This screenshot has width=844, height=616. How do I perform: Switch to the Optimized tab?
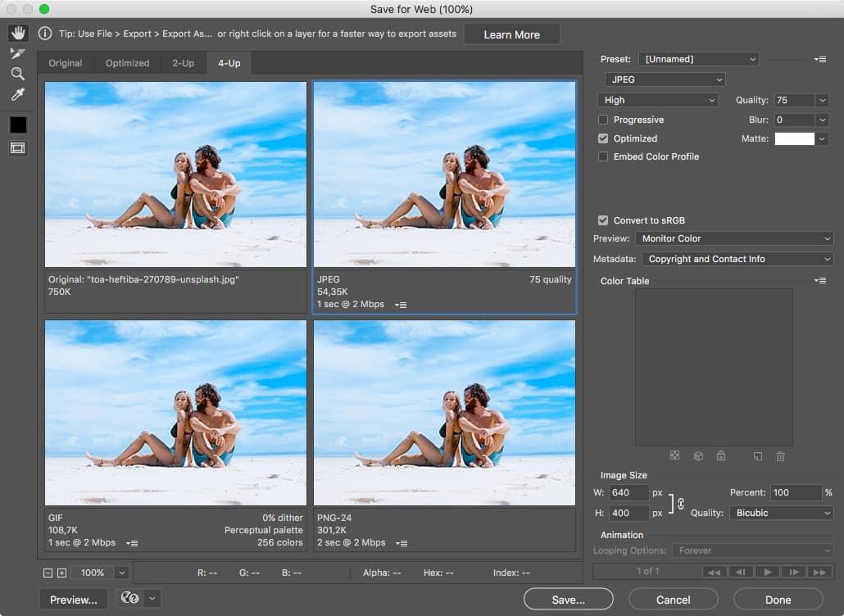click(x=127, y=63)
